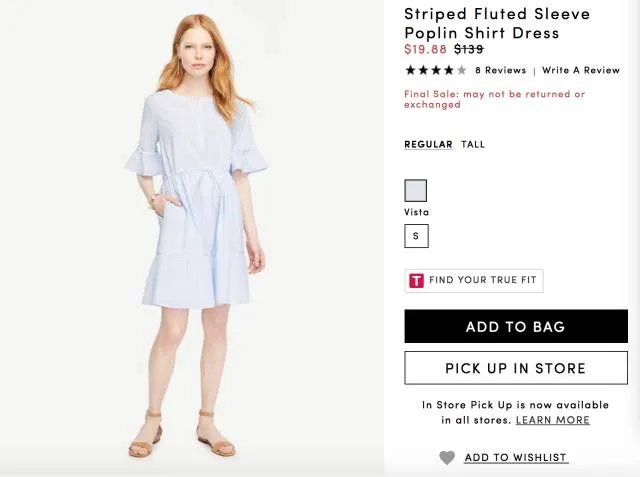This screenshot has height=477, width=640.
Task: Switch to the REGULAR fit tab
Action: [x=428, y=144]
